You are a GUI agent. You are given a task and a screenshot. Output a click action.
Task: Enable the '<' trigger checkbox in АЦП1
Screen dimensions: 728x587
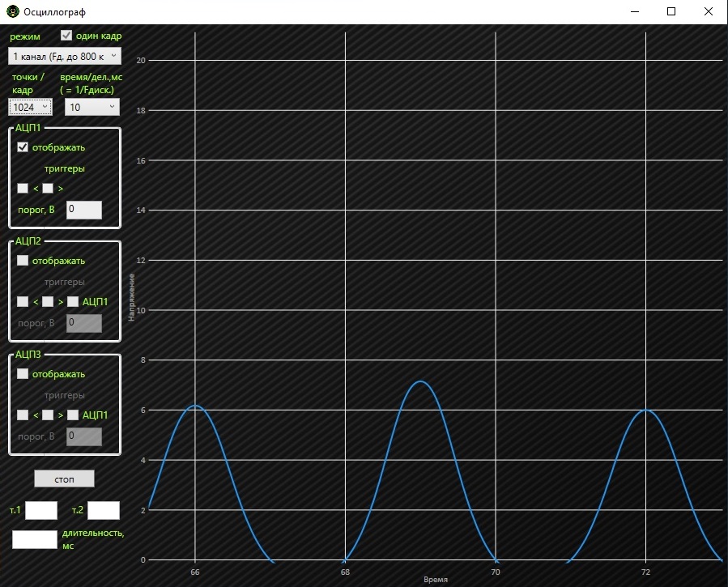23,188
